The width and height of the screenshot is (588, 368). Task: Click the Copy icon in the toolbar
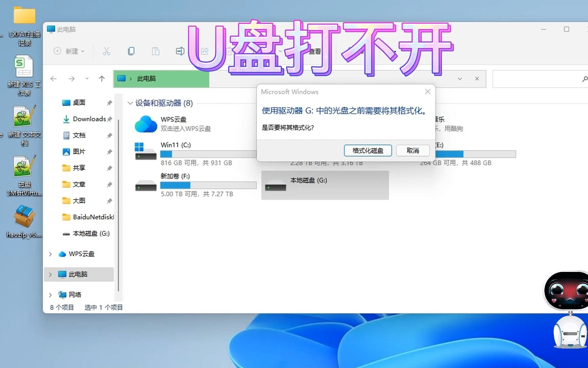click(x=131, y=51)
